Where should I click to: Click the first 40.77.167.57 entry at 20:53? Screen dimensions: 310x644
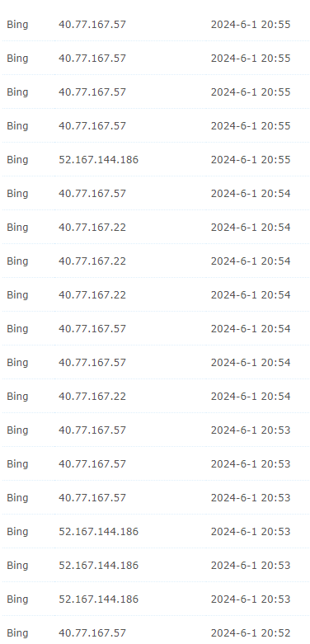(x=92, y=430)
